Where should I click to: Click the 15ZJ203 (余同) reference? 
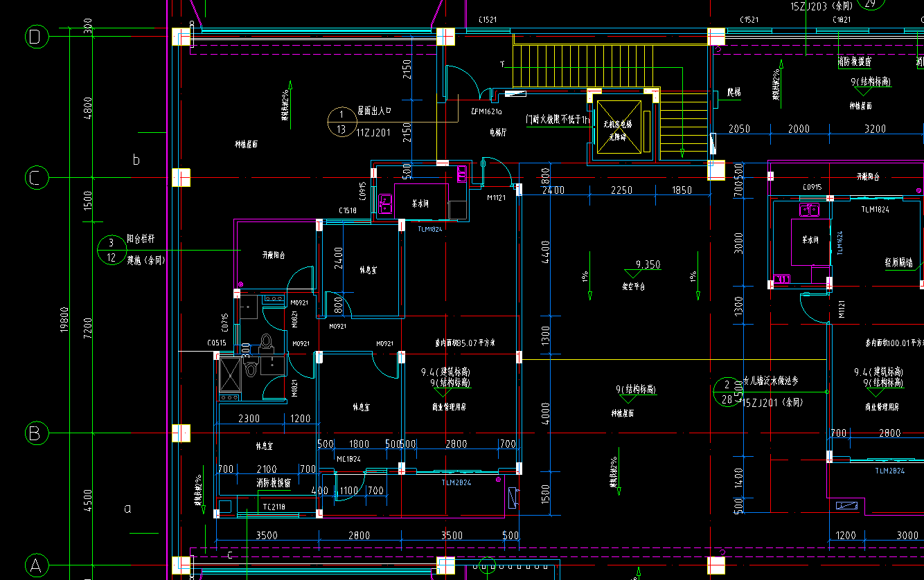[821, 6]
